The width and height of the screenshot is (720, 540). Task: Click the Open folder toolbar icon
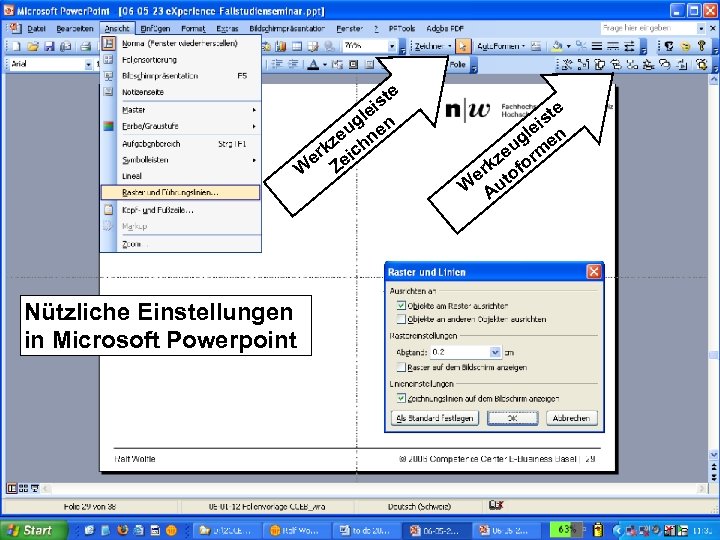point(33,46)
